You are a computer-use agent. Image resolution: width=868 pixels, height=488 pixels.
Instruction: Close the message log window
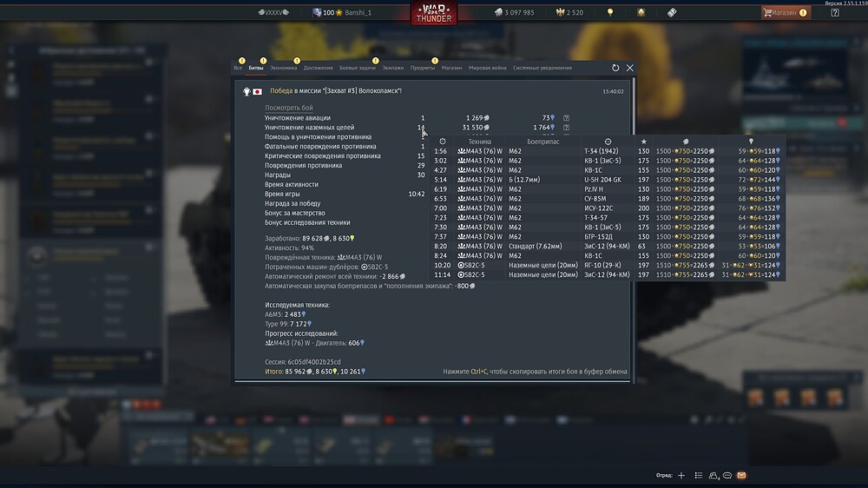click(x=630, y=68)
